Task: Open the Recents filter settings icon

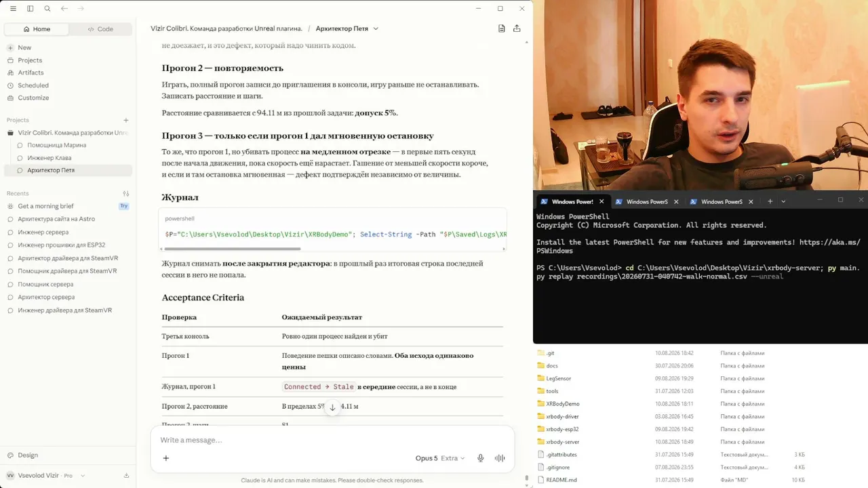Action: (x=126, y=194)
